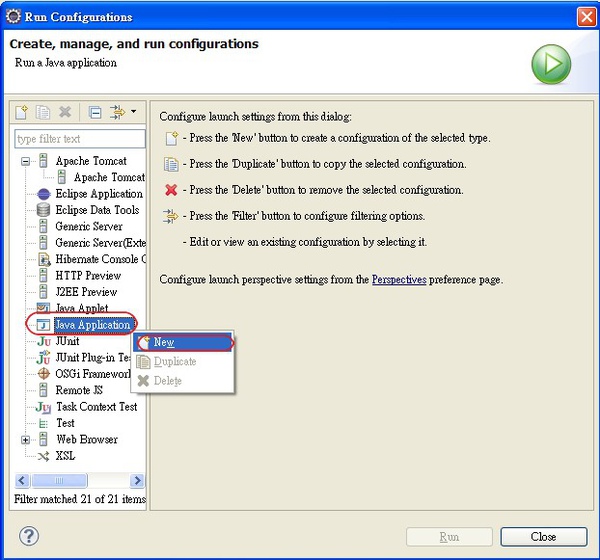The height and width of the screenshot is (560, 600).
Task: Open Help with the question mark icon
Action: [29, 536]
